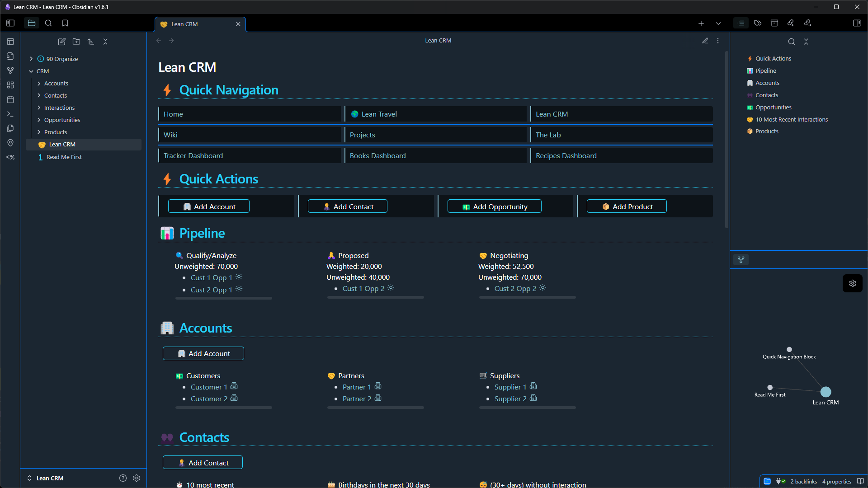Open the map location ribbon icon

[x=10, y=143]
